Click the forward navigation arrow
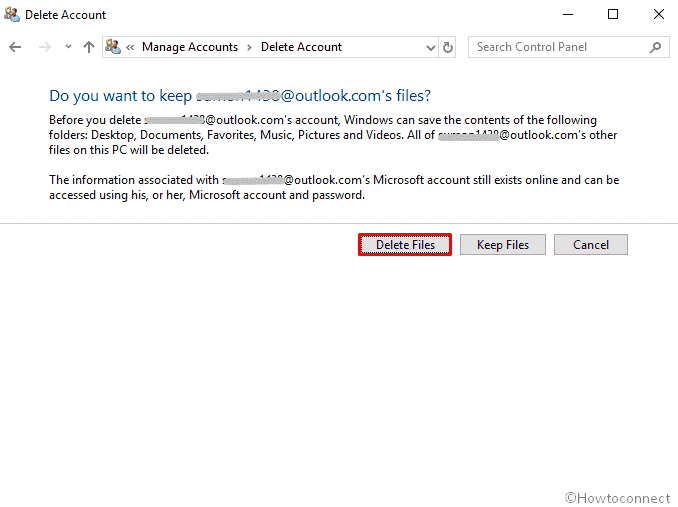 pos(45,47)
